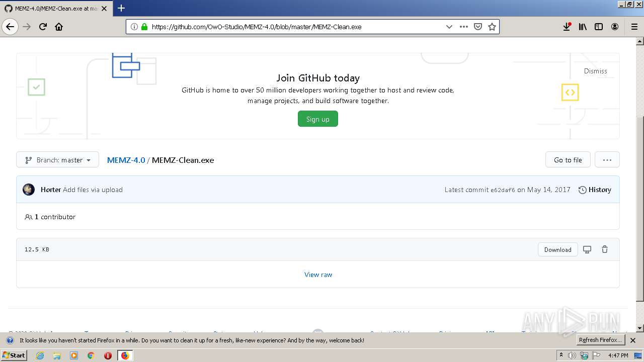
Task: Close the Firefox refresh notification bar
Action: 633,340
